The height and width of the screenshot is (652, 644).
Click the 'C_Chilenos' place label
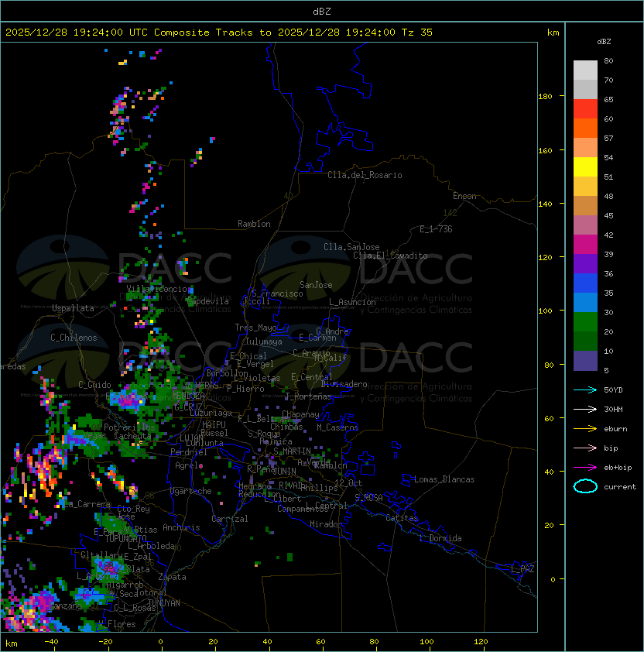(74, 338)
